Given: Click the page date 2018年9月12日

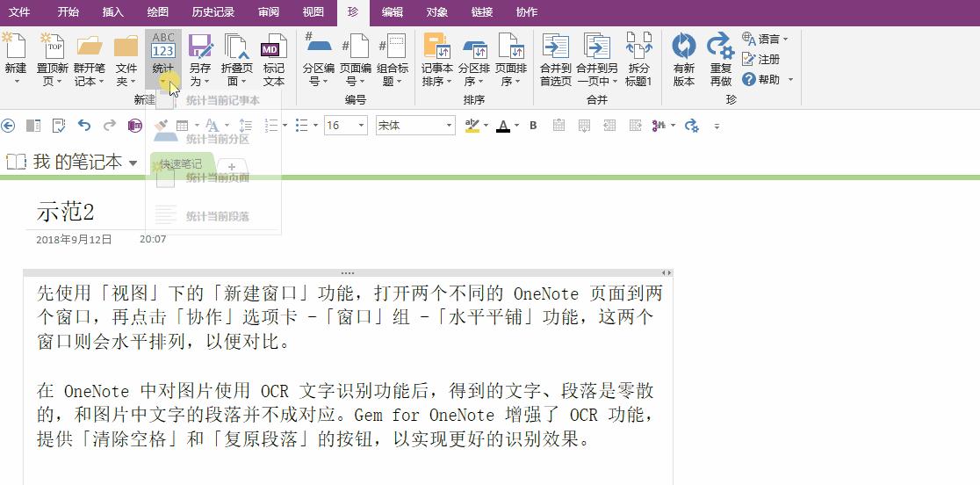Looking at the screenshot, I should [x=74, y=239].
